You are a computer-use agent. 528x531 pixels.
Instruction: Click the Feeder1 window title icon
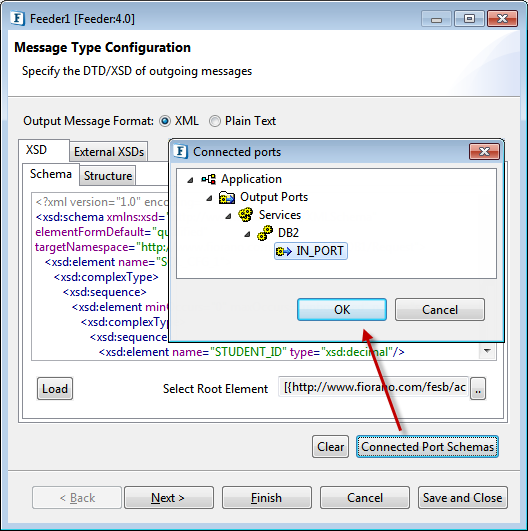pos(17,19)
